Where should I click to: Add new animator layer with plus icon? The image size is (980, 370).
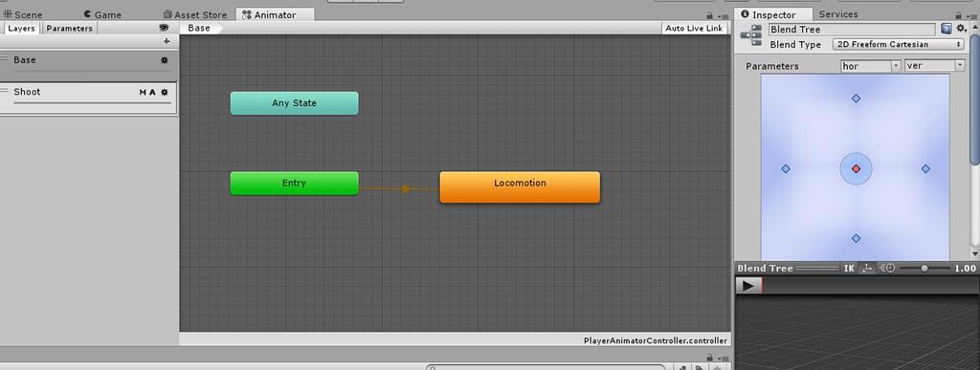(167, 41)
